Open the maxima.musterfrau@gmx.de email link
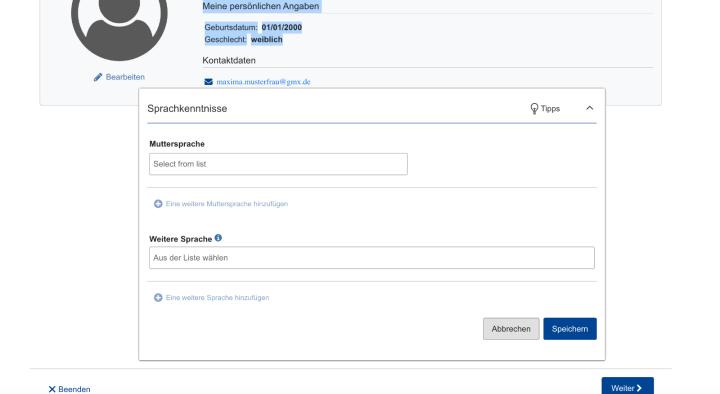The height and width of the screenshot is (394, 720). 263,82
